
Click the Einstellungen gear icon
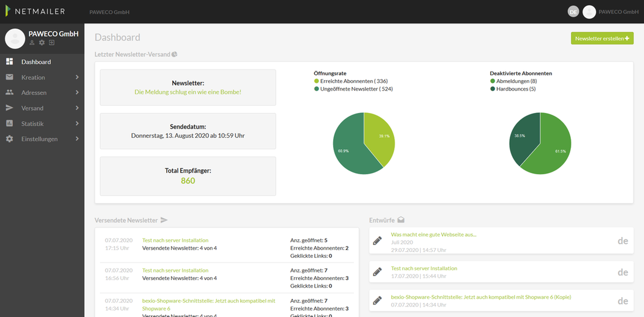point(9,139)
